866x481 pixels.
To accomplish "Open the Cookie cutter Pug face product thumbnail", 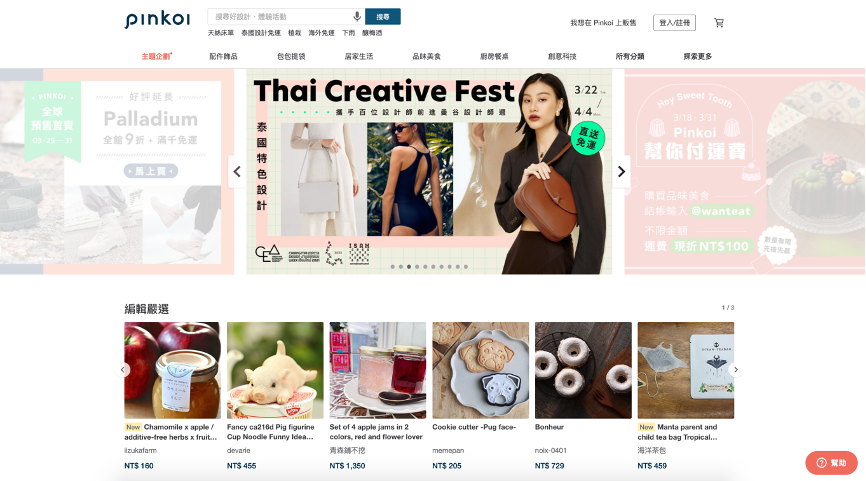I will (480, 370).
